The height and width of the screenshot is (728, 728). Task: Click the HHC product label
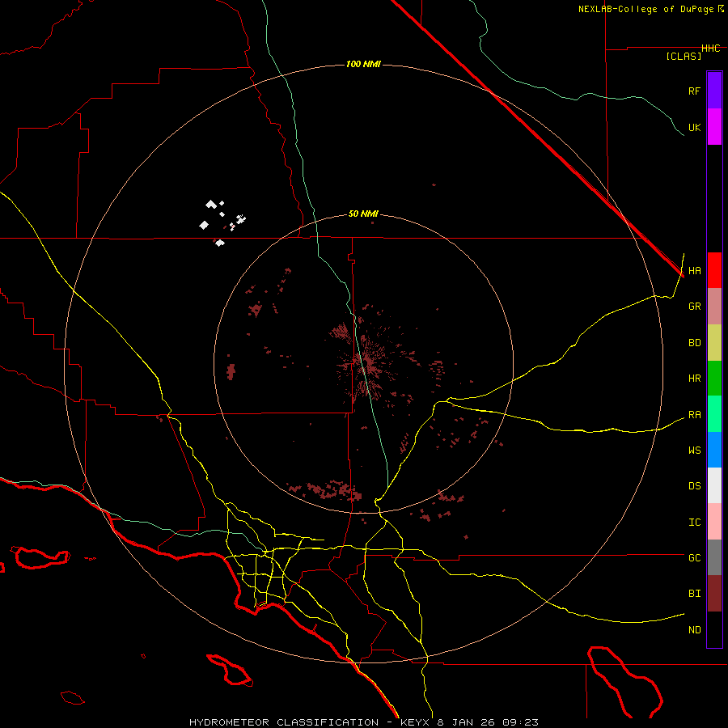[710, 49]
